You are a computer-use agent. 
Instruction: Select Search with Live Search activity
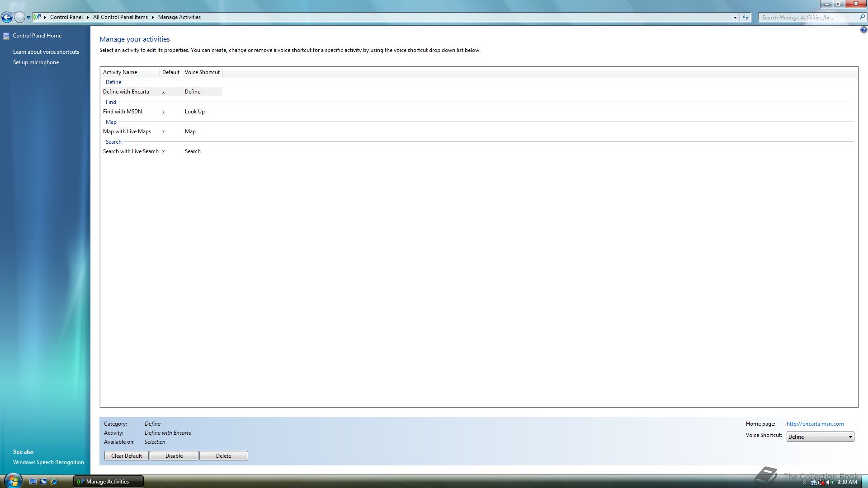click(131, 151)
